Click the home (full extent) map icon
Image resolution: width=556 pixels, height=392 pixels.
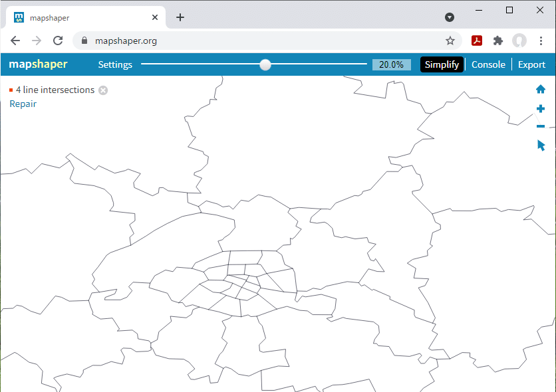[541, 89]
